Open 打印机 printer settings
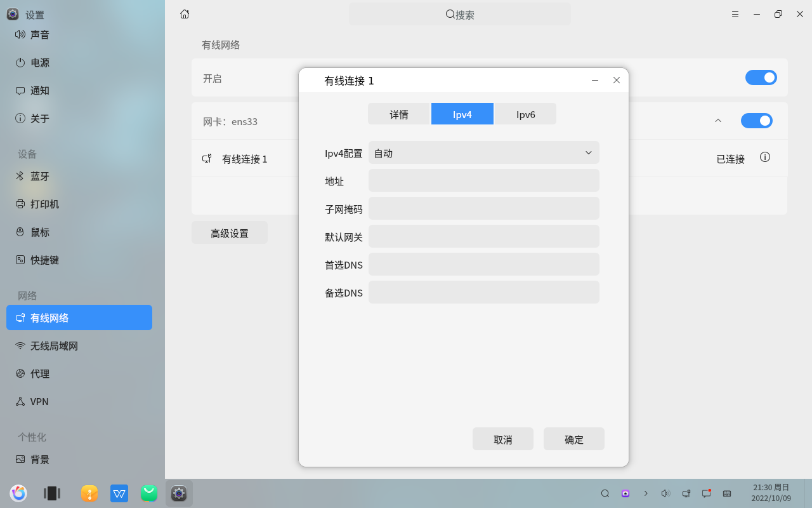812x508 pixels. point(79,204)
